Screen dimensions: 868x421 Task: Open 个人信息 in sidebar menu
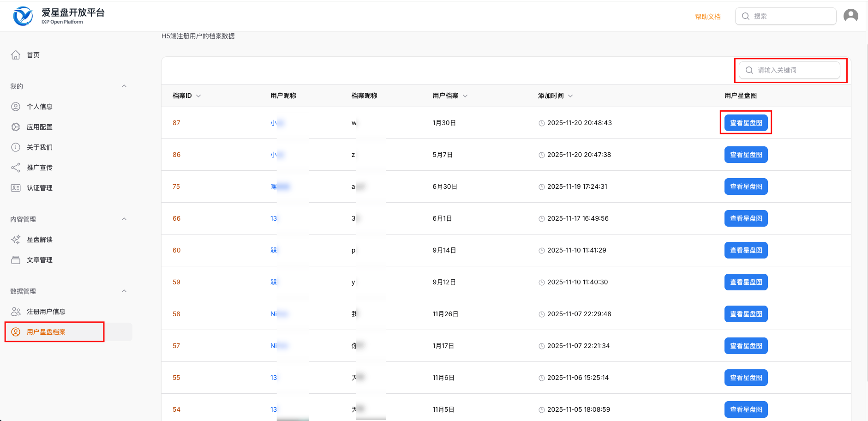click(x=40, y=107)
